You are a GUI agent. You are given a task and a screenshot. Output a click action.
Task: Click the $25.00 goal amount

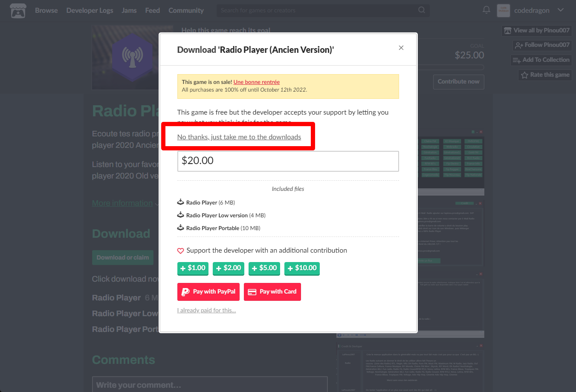[469, 55]
